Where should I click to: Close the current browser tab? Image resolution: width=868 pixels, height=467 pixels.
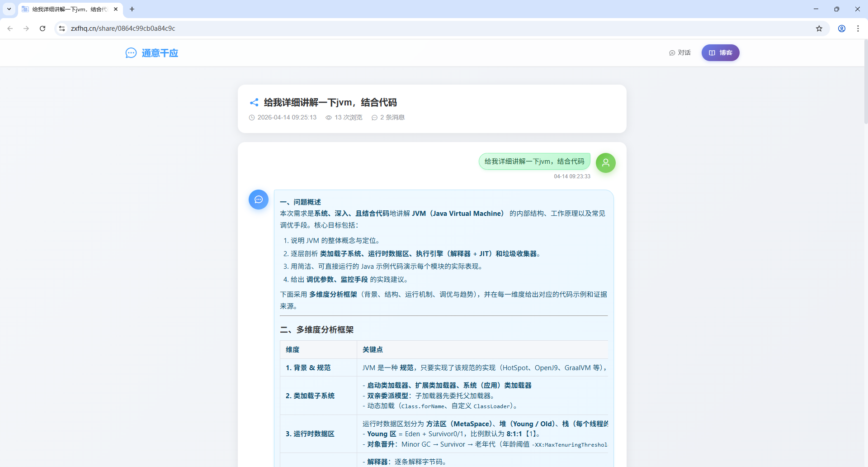[116, 9]
